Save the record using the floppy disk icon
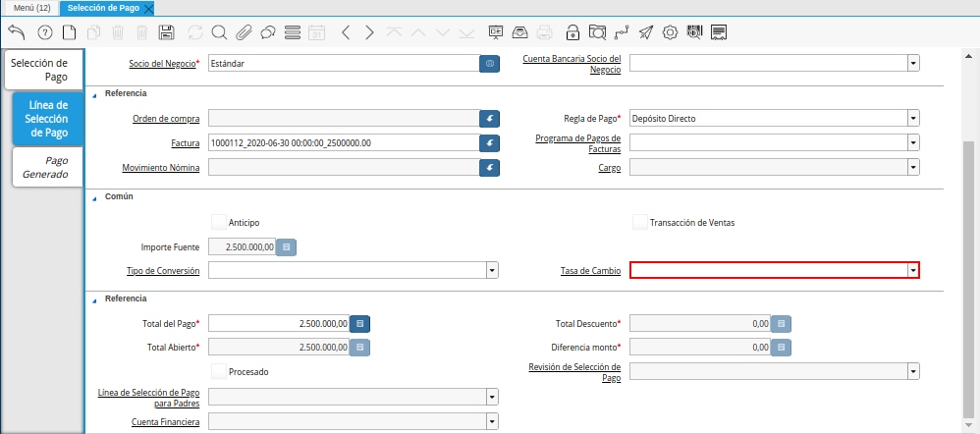The width and height of the screenshot is (980, 434). pos(166,32)
